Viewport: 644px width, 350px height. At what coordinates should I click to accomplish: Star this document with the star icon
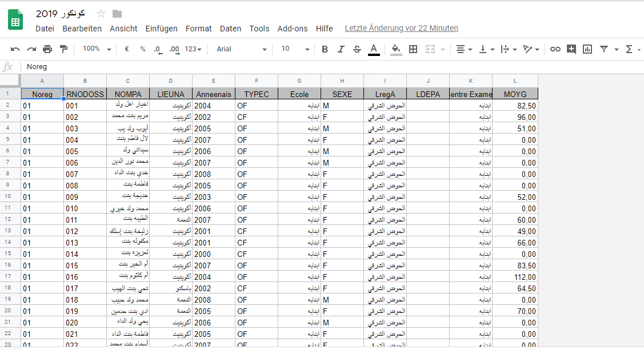point(101,14)
